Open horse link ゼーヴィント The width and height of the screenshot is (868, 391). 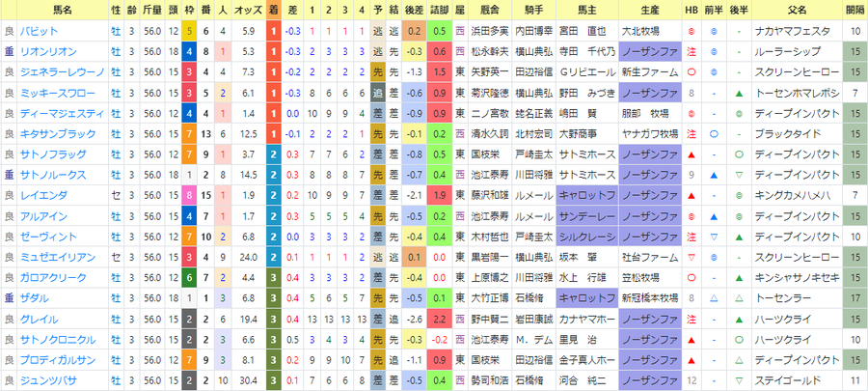48,237
